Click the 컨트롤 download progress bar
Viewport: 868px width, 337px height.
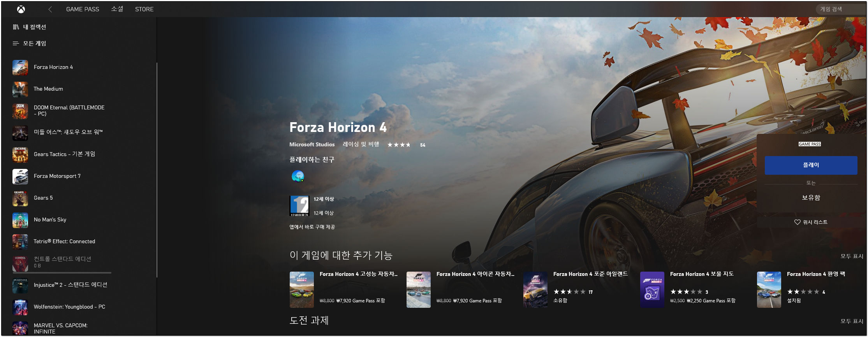click(62, 273)
